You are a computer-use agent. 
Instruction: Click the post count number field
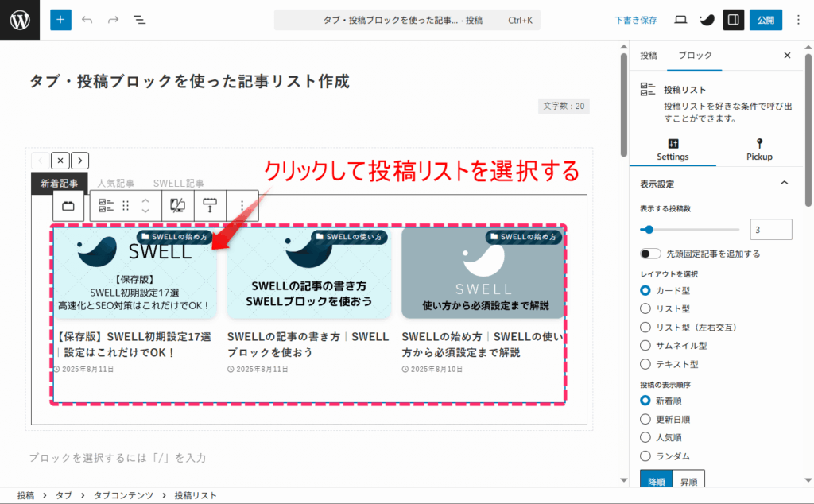pyautogui.click(x=771, y=230)
